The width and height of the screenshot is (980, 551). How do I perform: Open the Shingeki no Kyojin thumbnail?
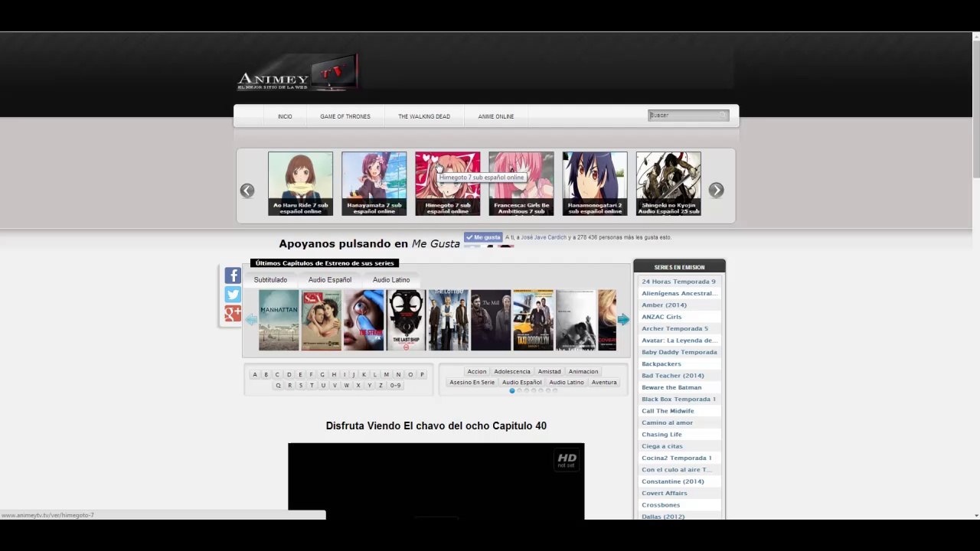pyautogui.click(x=668, y=184)
